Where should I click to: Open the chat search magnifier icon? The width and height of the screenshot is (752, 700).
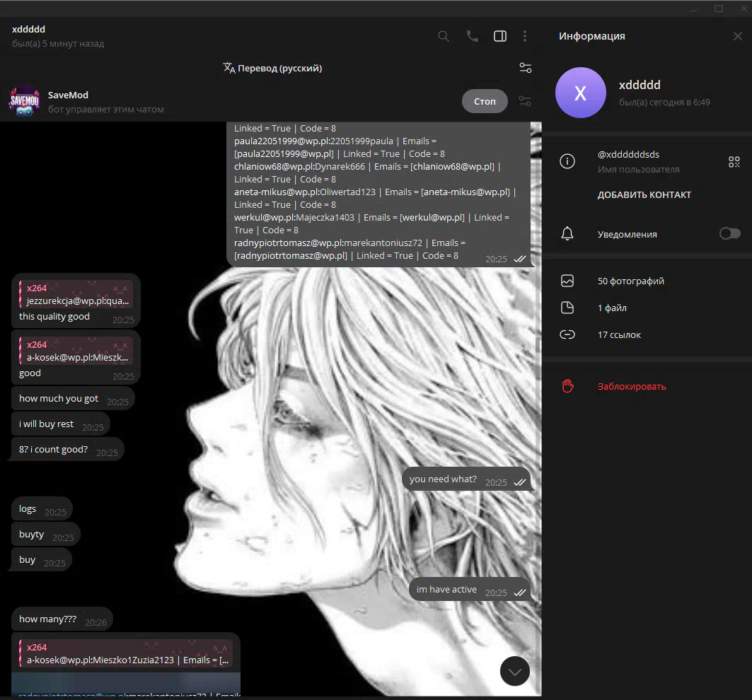pyautogui.click(x=444, y=37)
